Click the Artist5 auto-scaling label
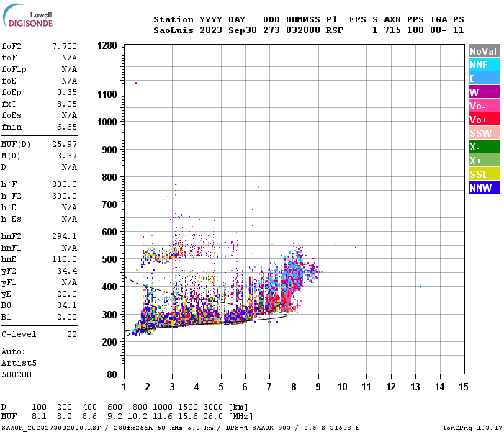 [x=19, y=363]
